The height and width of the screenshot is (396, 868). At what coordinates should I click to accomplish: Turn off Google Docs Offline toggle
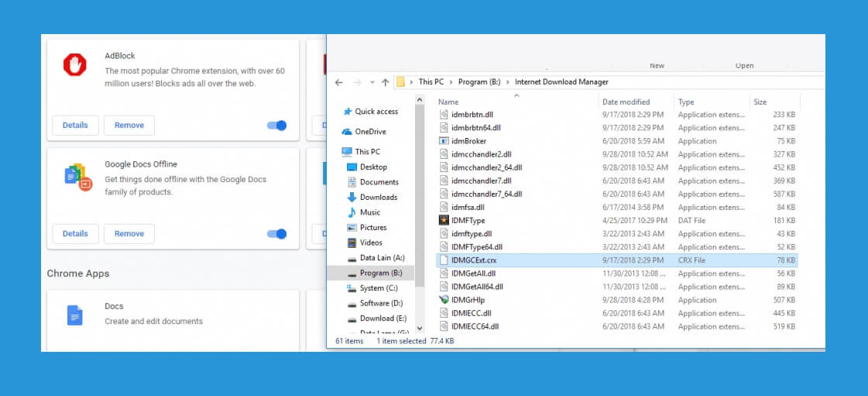(x=276, y=234)
